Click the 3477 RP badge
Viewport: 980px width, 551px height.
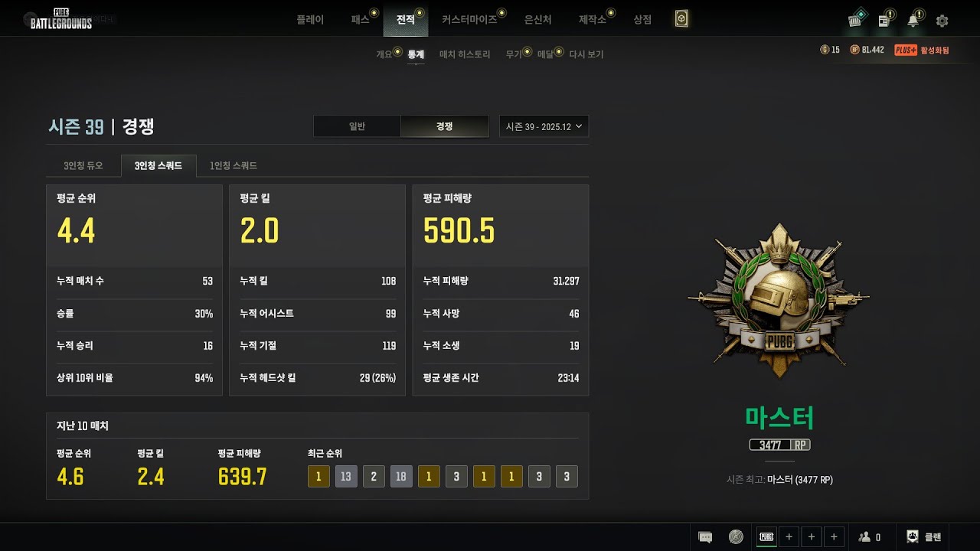pos(779,445)
